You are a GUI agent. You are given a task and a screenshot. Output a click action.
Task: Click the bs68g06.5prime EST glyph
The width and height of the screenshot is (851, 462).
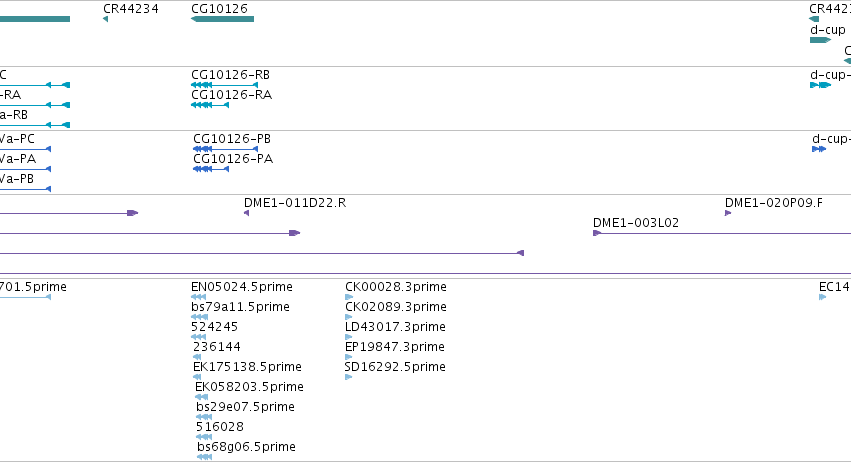204,457
